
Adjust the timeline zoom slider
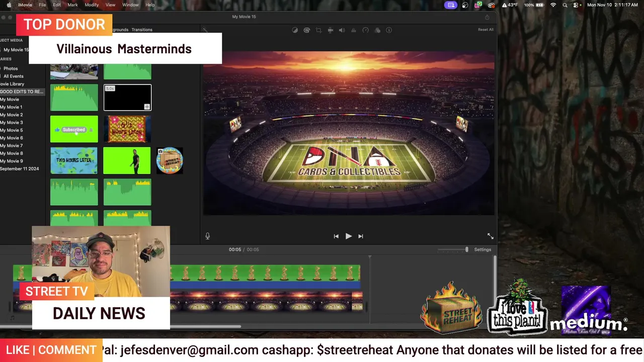466,249
